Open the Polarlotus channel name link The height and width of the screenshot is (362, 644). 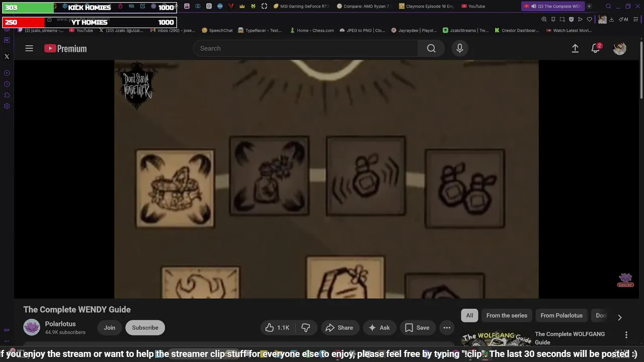pos(60,324)
